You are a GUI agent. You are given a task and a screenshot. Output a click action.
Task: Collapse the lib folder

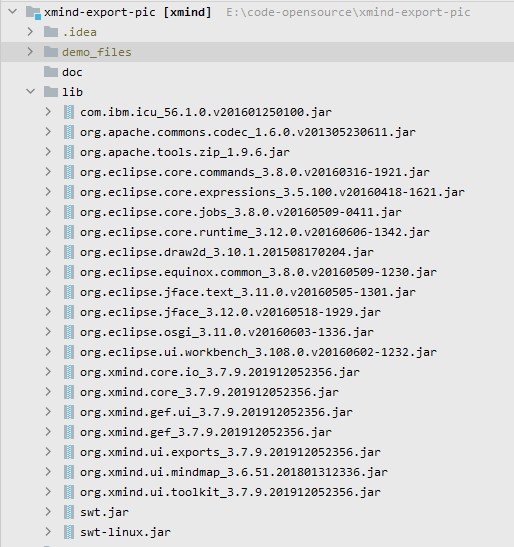(31, 92)
